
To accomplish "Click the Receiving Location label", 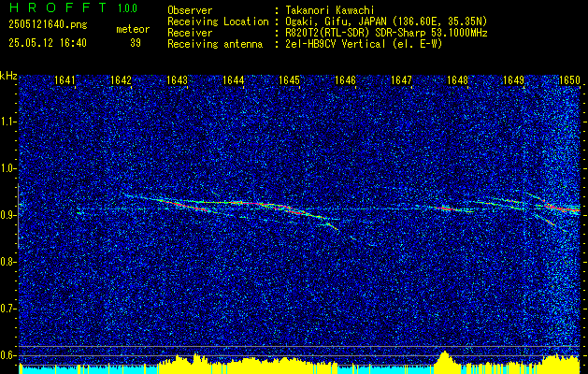I will tap(218, 22).
